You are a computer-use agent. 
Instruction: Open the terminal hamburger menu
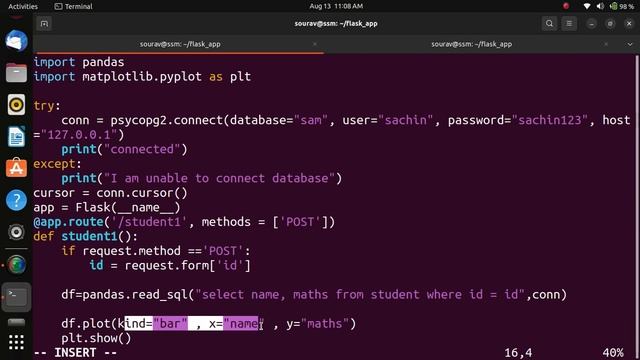tap(569, 24)
